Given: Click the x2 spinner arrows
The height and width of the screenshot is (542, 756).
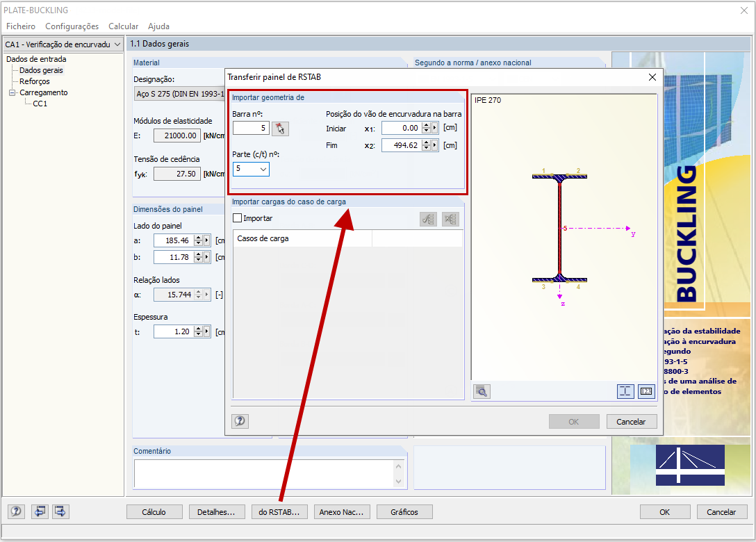Looking at the screenshot, I should coord(426,145).
